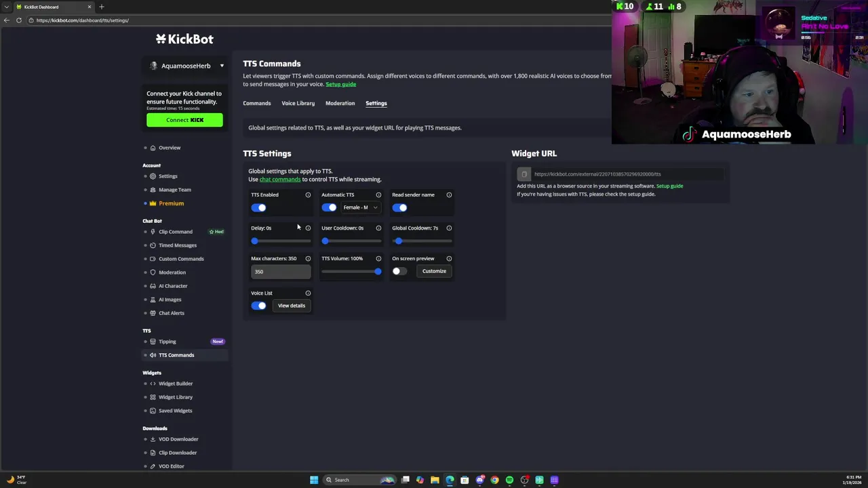868x488 pixels.
Task: Open the Setup guide link under TTS Commands
Action: [x=340, y=84]
